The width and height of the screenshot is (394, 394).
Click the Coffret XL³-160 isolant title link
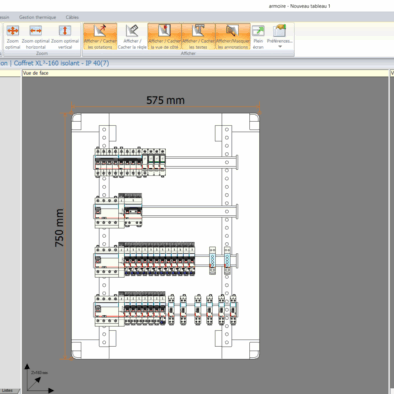pos(61,63)
